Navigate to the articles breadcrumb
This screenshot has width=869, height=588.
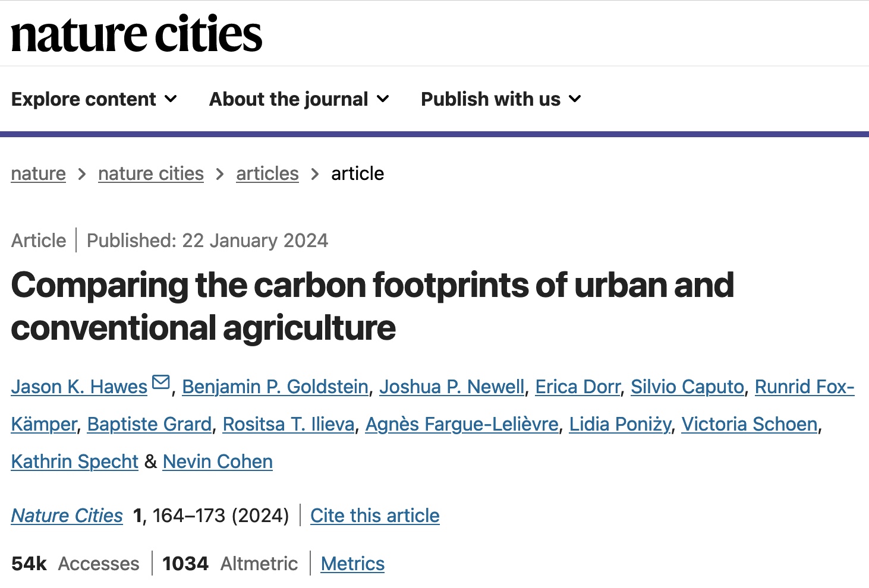coord(267,173)
